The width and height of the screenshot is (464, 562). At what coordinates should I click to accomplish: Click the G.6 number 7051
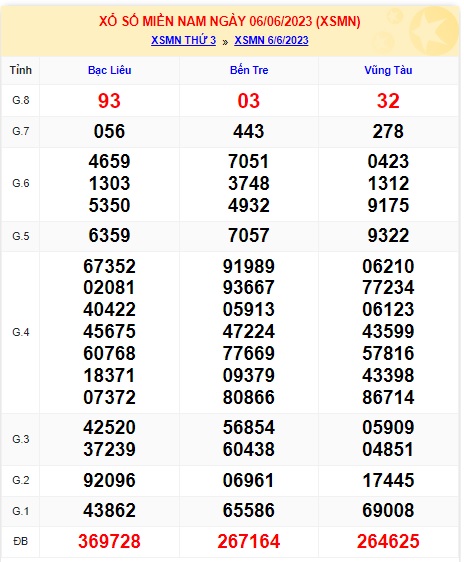(x=249, y=162)
